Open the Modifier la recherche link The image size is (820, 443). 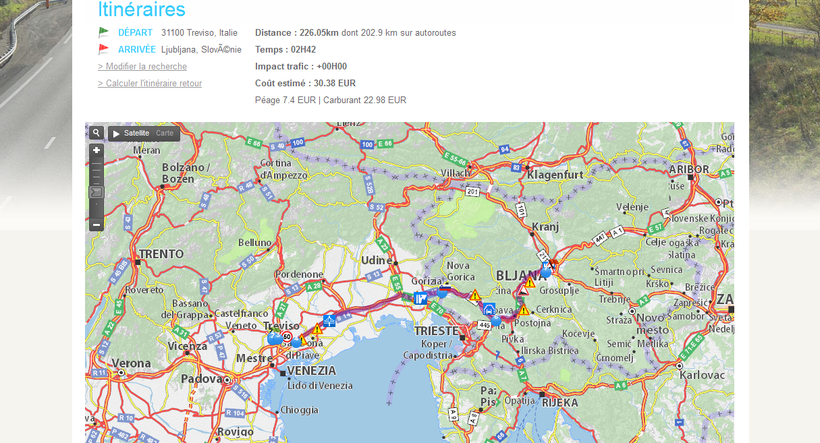(142, 66)
